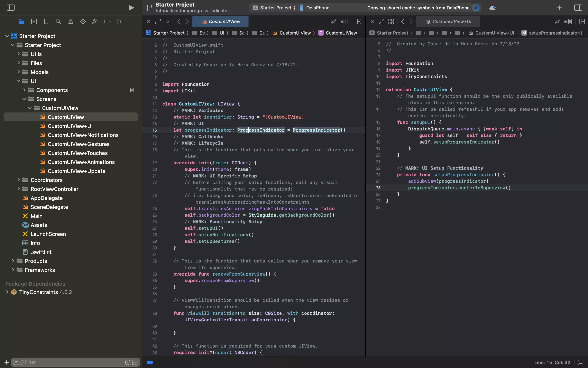The image size is (588, 368).
Task: Click the left editor review changes arrows
Action: [334, 21]
